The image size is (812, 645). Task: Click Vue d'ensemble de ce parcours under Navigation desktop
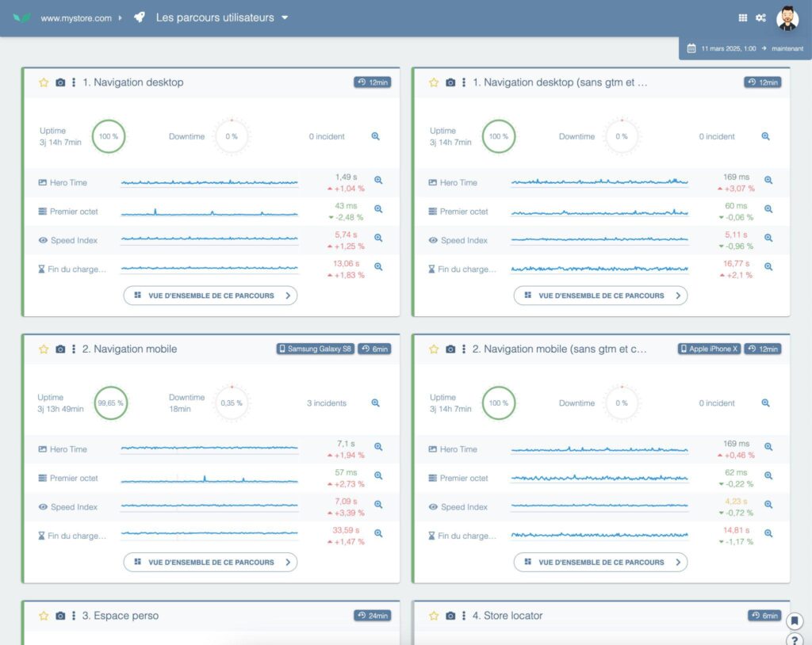coord(210,296)
